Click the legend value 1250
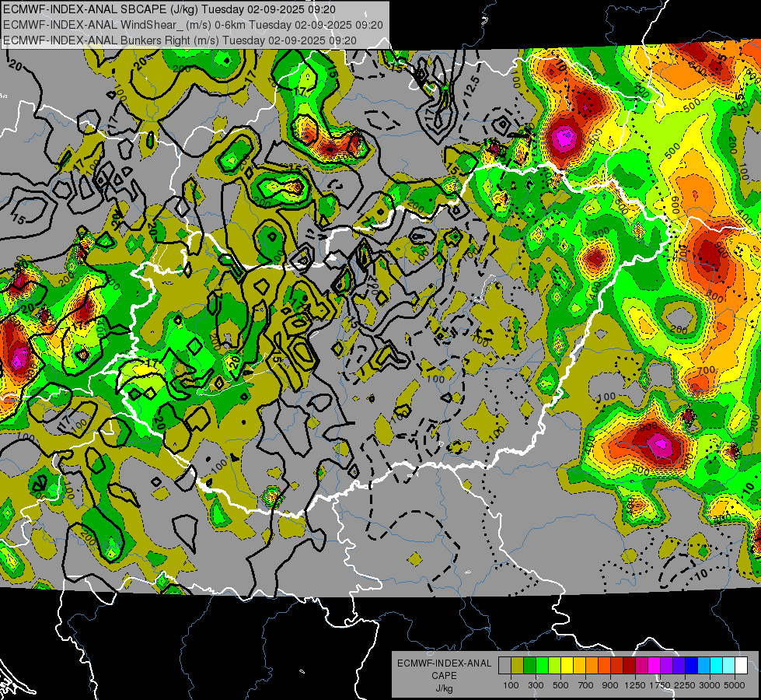This screenshot has height=700, width=761. tap(635, 685)
